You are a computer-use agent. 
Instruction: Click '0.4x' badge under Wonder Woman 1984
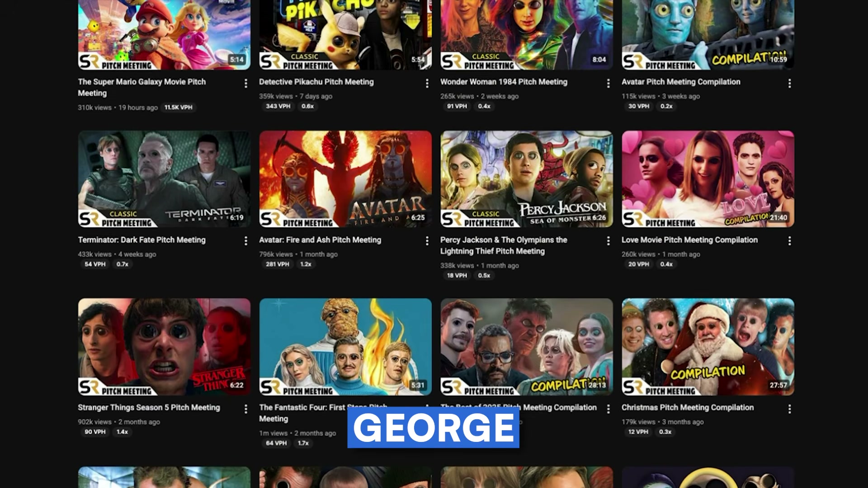484,106
